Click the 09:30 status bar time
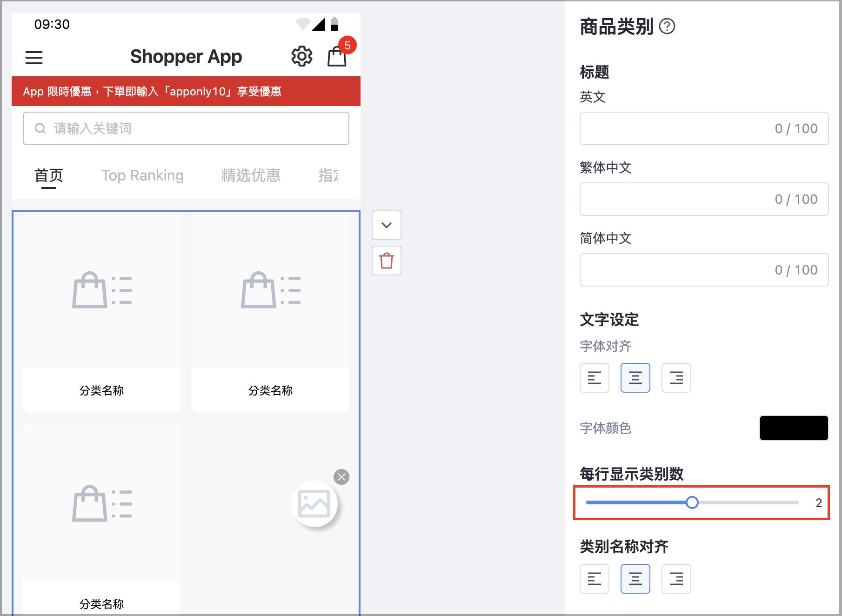The width and height of the screenshot is (842, 616). (52, 24)
